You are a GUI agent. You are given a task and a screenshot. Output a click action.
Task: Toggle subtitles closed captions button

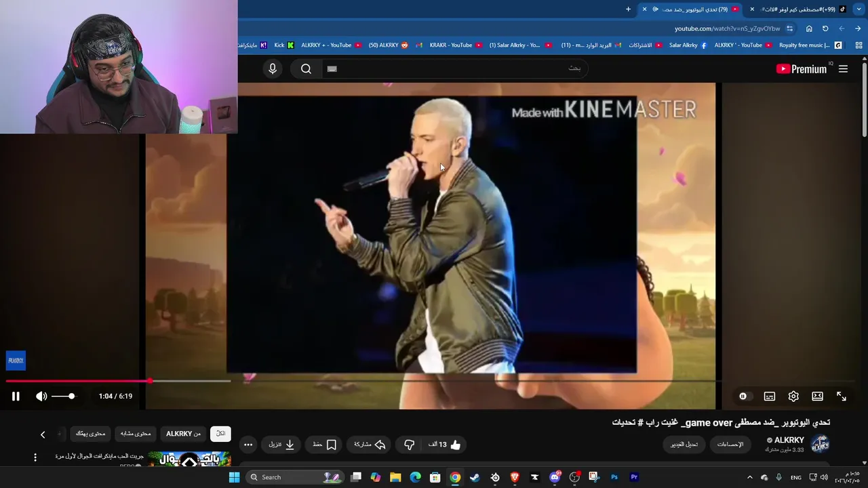(769, 396)
